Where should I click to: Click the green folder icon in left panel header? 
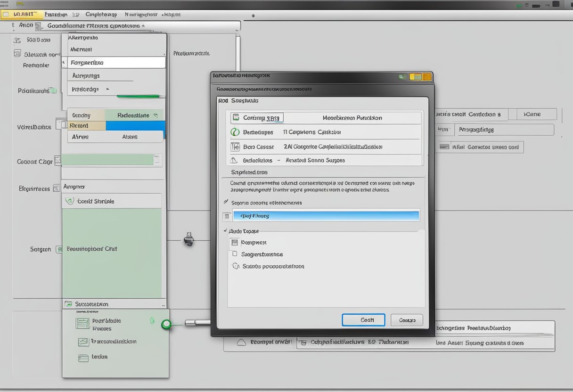68,304
